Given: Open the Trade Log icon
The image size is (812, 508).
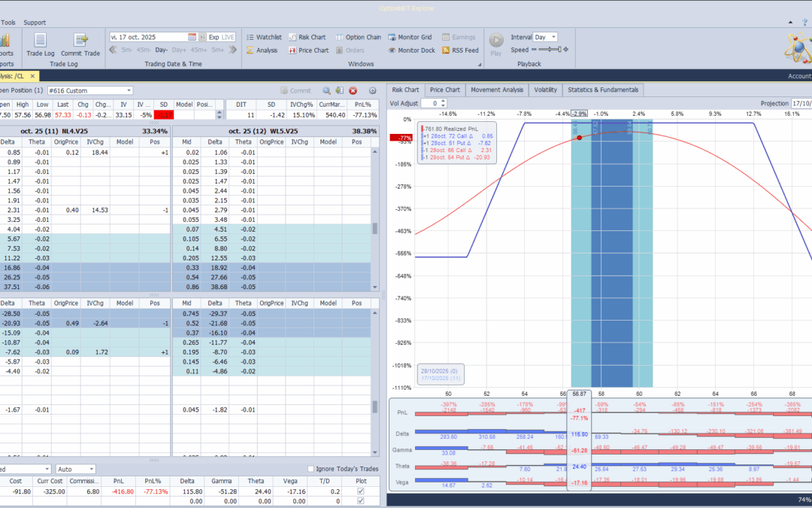Looking at the screenshot, I should tap(41, 44).
